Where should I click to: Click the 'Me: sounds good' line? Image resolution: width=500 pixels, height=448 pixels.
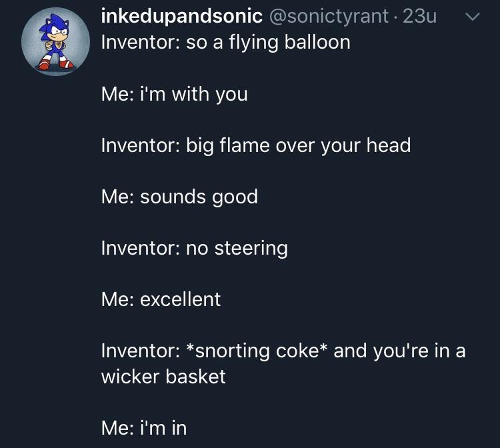point(179,197)
